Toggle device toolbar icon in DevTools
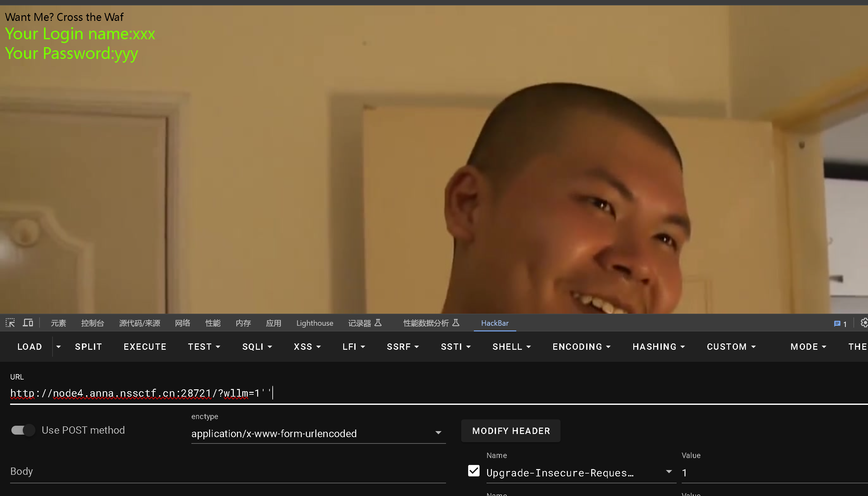The image size is (868, 496). [28, 323]
